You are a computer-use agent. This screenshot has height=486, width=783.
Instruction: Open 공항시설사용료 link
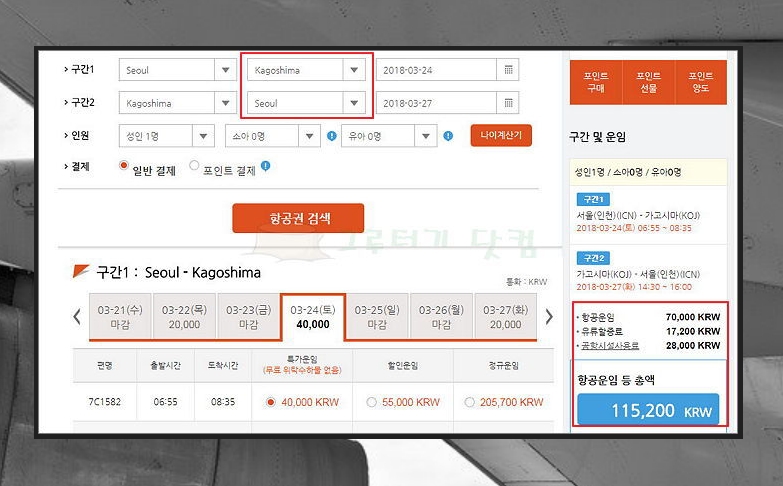coord(610,346)
